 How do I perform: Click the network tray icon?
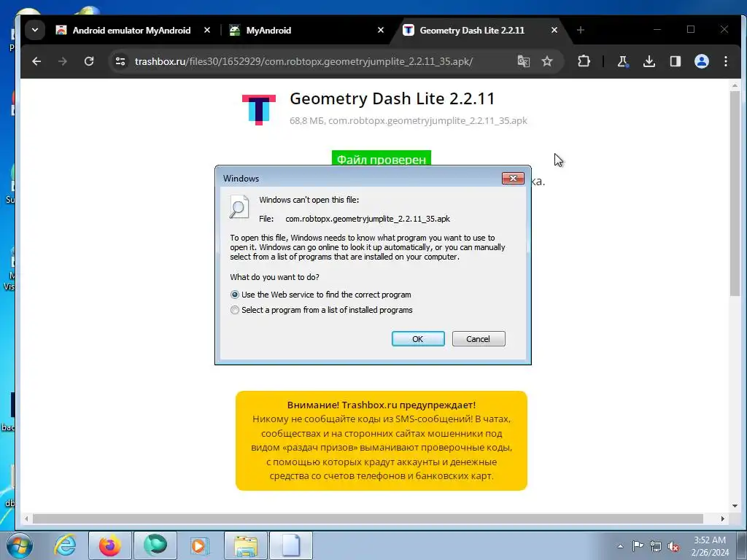pyautogui.click(x=656, y=546)
